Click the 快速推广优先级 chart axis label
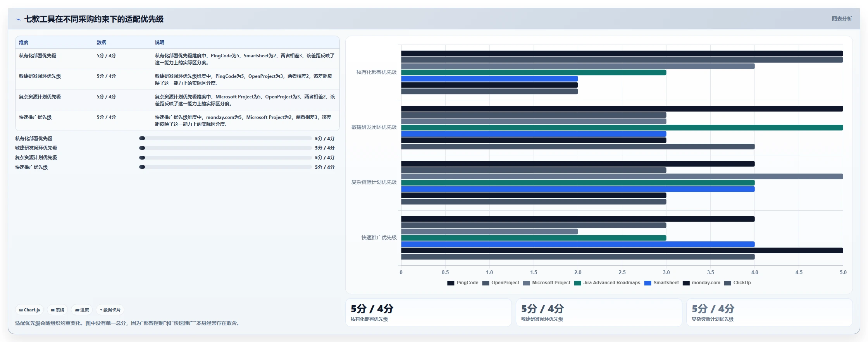Viewport: 868px width, 342px height. pos(379,237)
